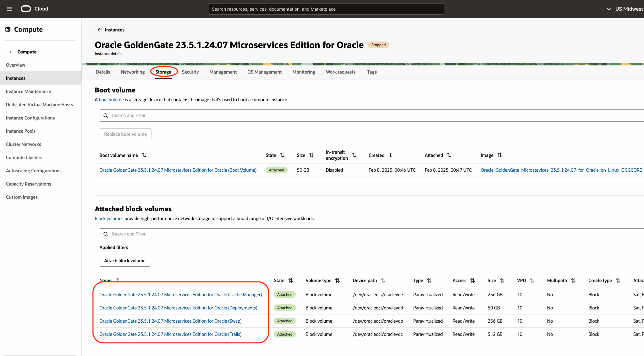This screenshot has width=644, height=356.
Task: Open the boot volume documentation link
Action: tap(111, 100)
